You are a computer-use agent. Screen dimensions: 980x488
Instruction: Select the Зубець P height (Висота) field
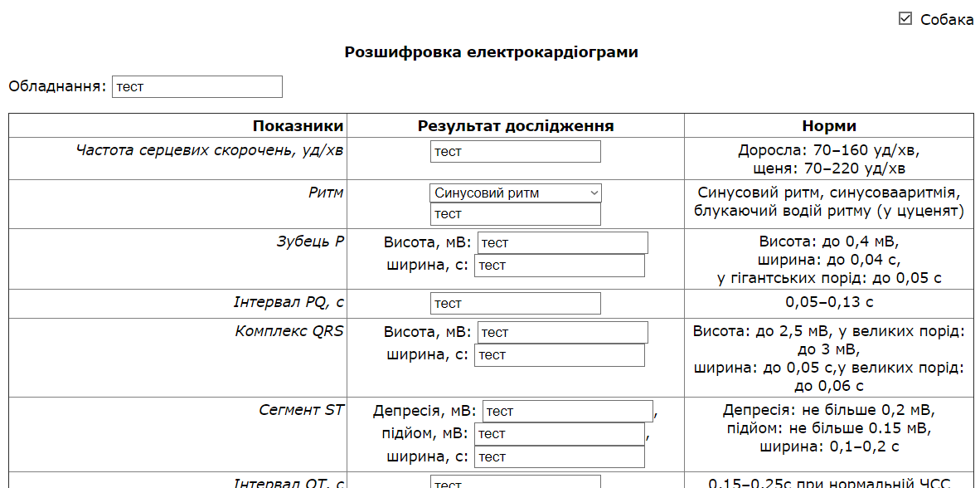tap(562, 242)
